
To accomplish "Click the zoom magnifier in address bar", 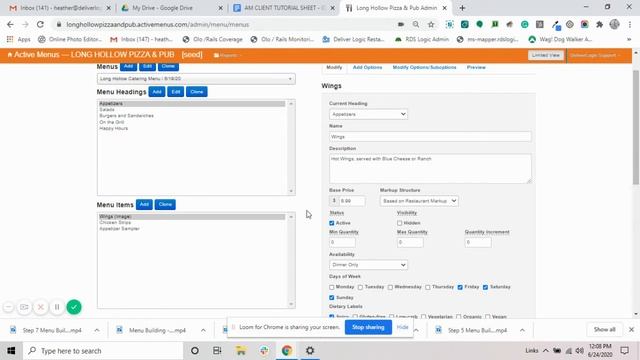I will pos(416,24).
